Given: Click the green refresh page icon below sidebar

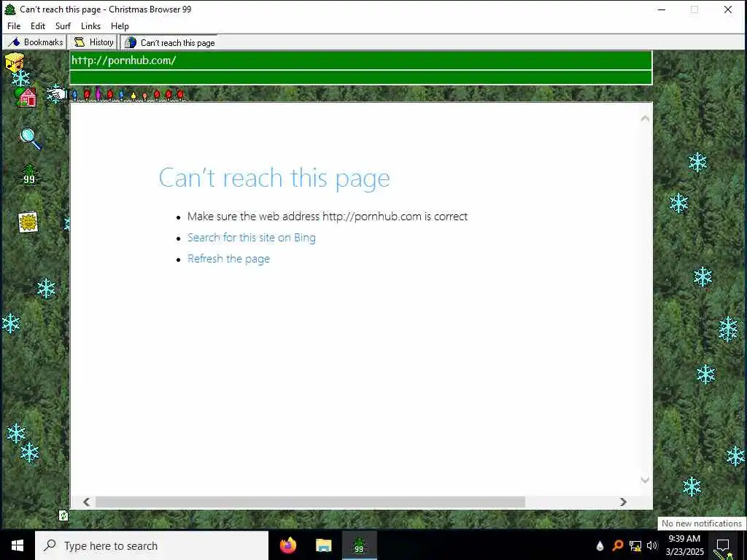Looking at the screenshot, I should tap(63, 516).
